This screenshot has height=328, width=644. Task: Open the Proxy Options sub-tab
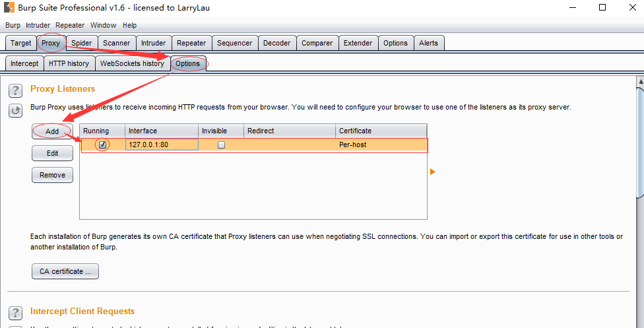pyautogui.click(x=188, y=64)
